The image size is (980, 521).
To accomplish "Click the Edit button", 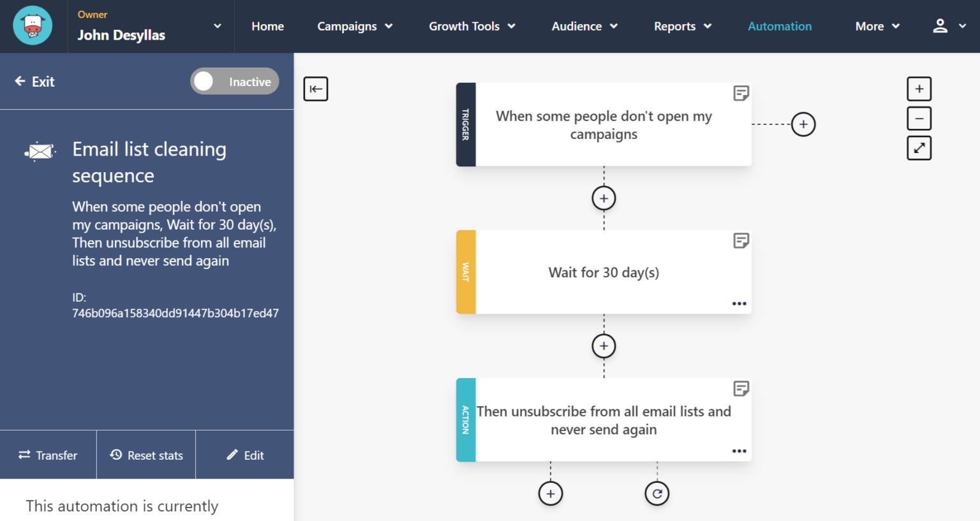I will (245, 455).
